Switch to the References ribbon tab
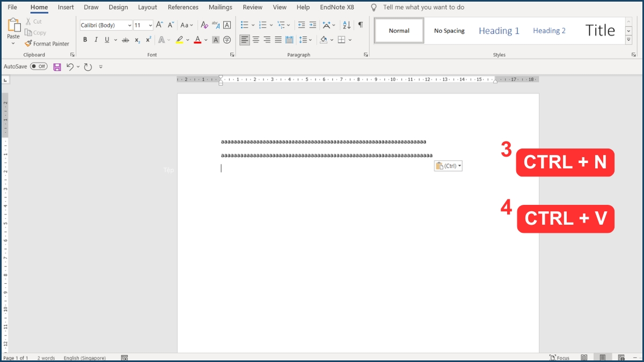The image size is (644, 362). (x=182, y=7)
